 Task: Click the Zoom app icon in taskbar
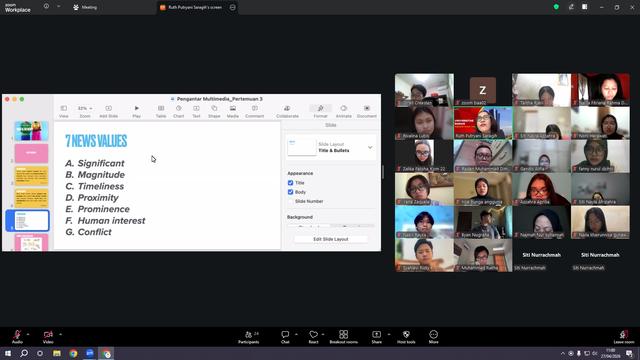click(90, 353)
